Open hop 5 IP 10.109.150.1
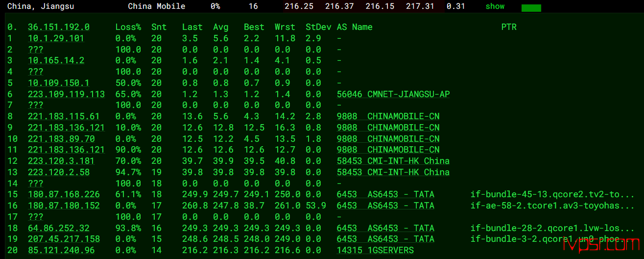Viewport: 644px width, 259px height. click(x=59, y=83)
